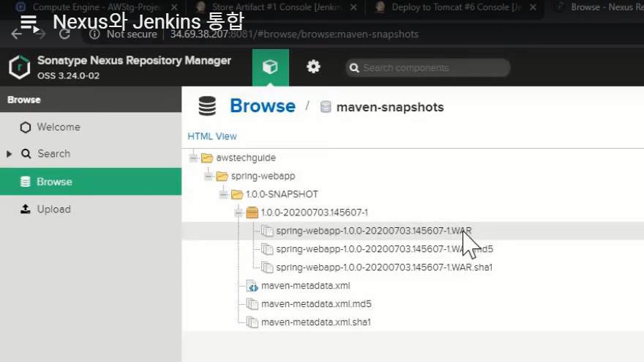Click the Search magnifier icon in sidebar
644x362 pixels.
tap(26, 154)
